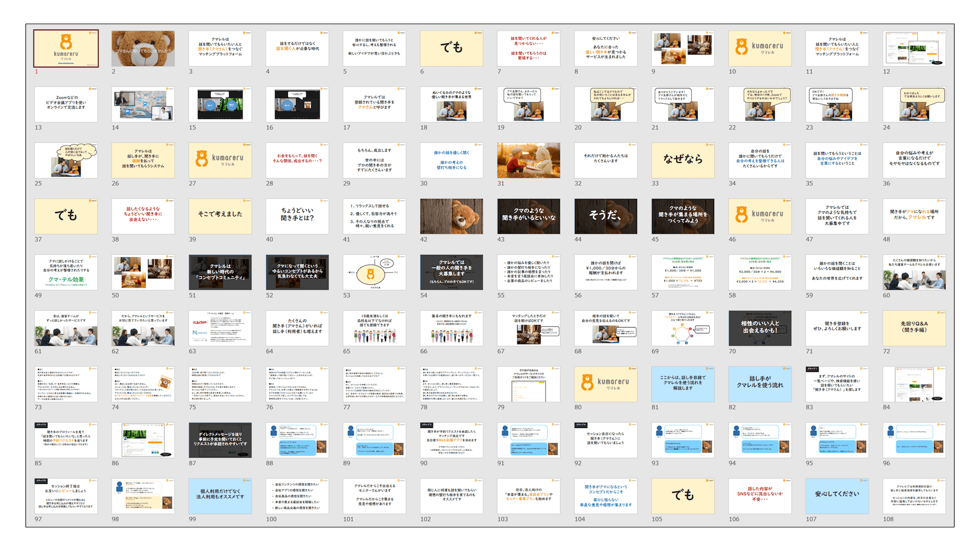Select slide 72 先回りQ&A thumbnail

(x=914, y=328)
